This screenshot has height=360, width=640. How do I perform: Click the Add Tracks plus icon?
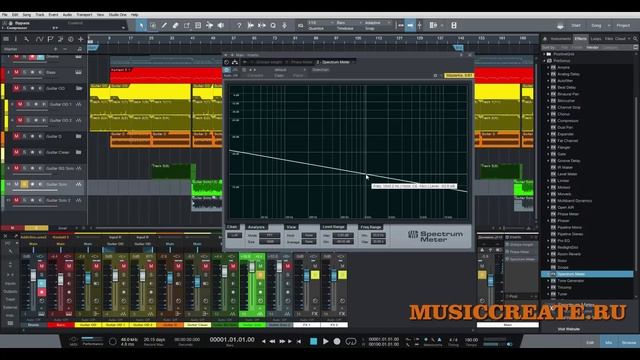[x=80, y=39]
